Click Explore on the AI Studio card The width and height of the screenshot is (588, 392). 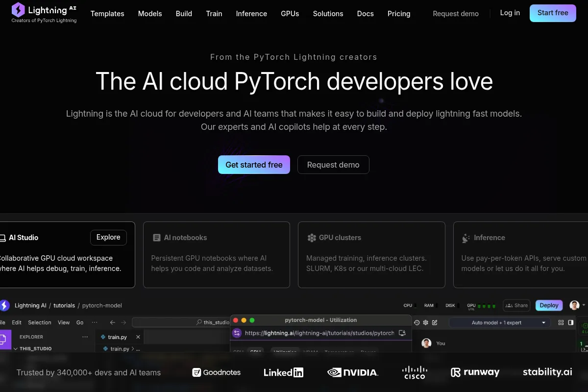point(108,237)
